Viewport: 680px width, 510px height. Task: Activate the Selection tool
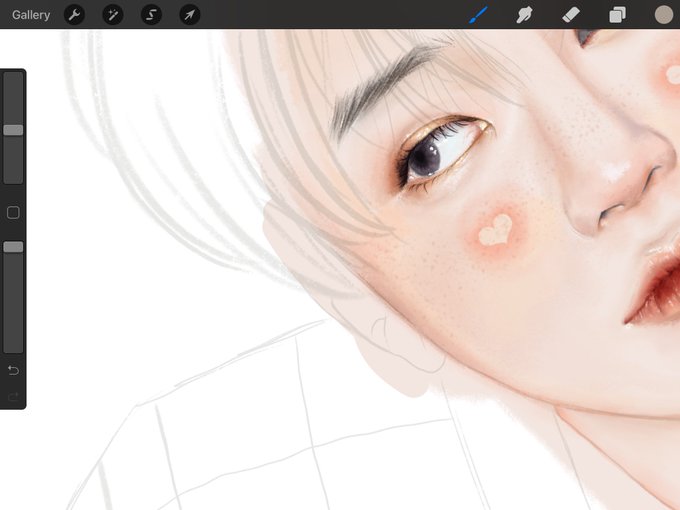pyautogui.click(x=151, y=15)
